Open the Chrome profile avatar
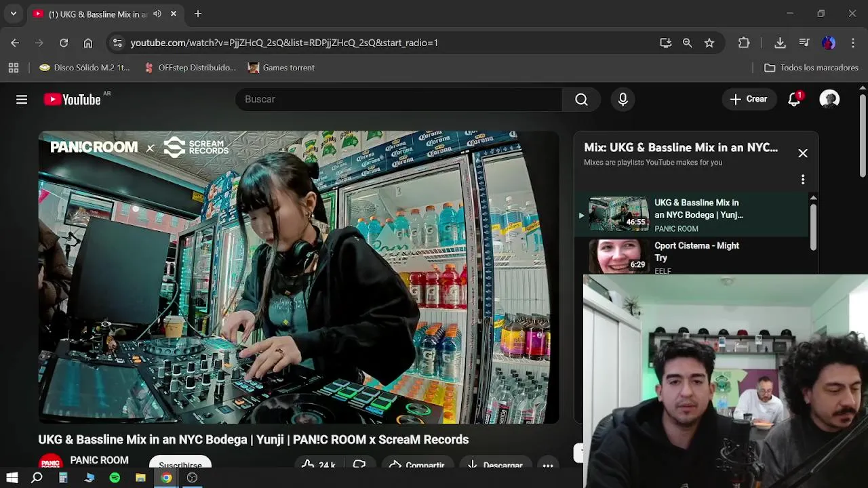This screenshot has width=868, height=488. 829,43
